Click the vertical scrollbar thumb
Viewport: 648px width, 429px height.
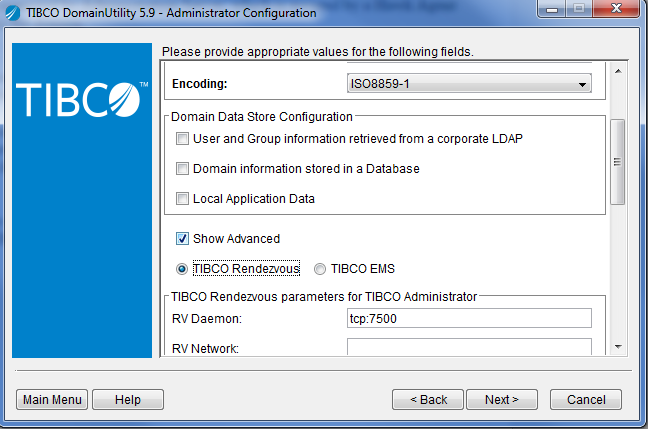pos(617,162)
